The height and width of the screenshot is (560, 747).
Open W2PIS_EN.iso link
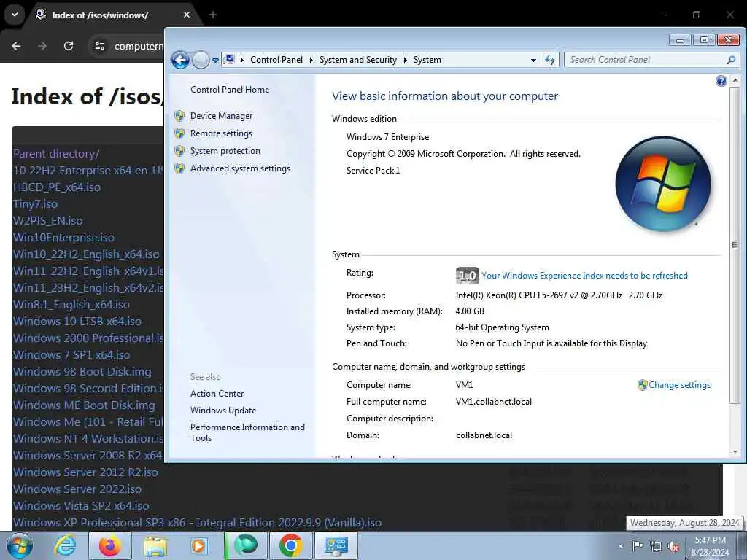point(47,221)
